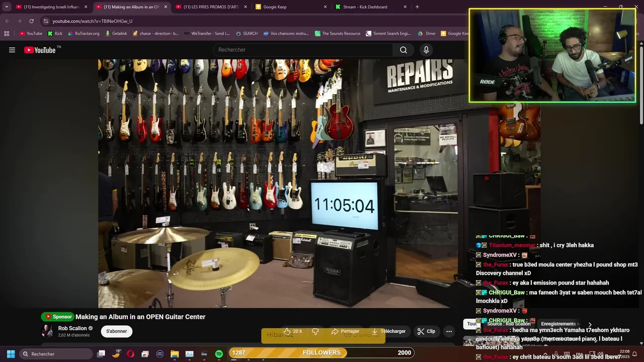
Task: Expand the tab search dropdown arrow
Action: [x=7, y=7]
